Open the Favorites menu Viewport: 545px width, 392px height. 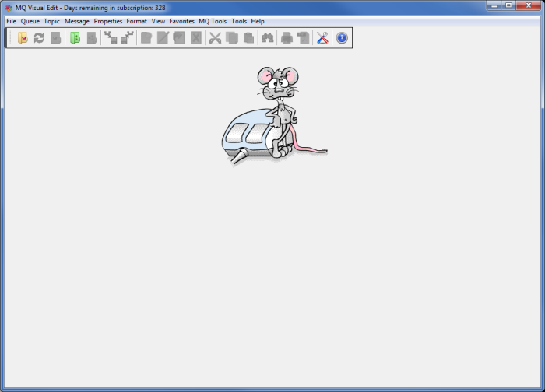point(182,21)
